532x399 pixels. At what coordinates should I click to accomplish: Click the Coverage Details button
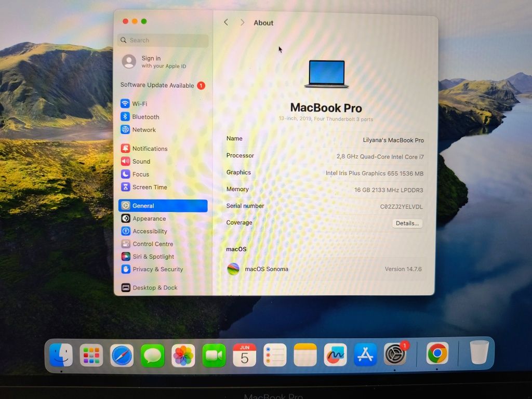coord(407,223)
